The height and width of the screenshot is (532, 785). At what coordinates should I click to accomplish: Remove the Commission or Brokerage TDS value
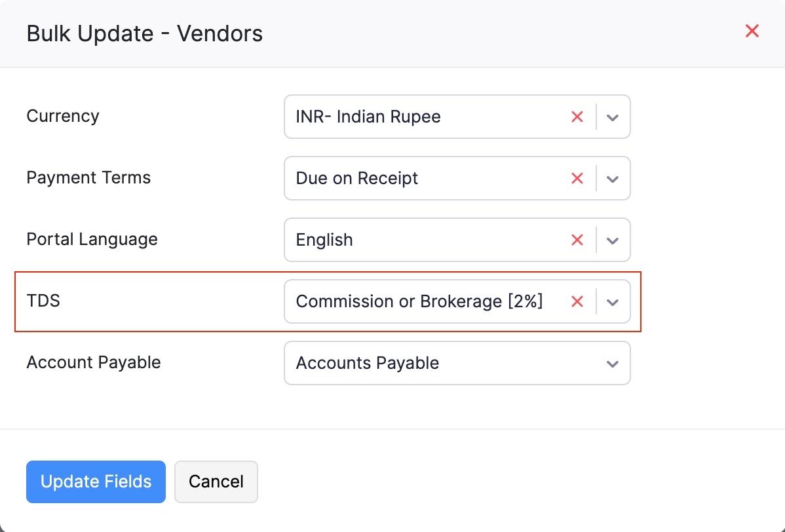(577, 301)
